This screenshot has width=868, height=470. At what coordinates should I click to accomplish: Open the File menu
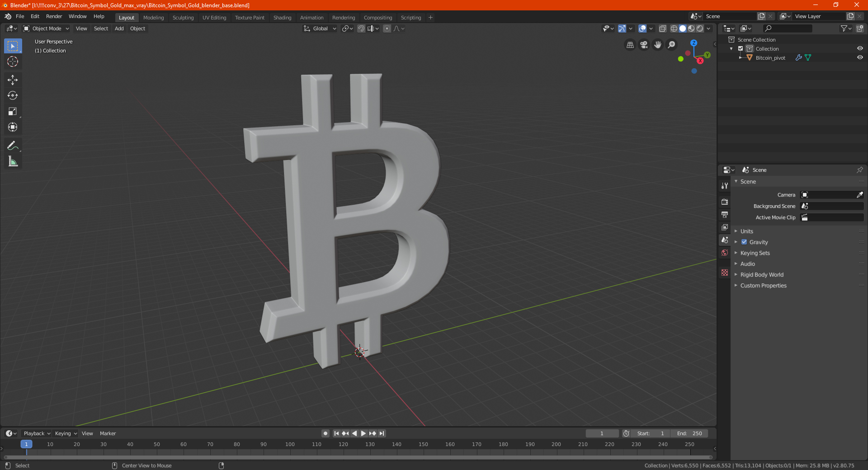(20, 16)
